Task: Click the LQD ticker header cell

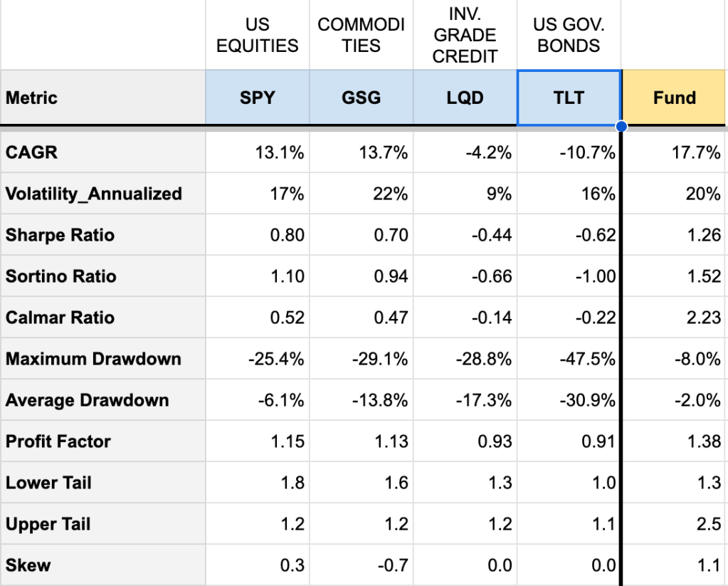Action: point(465,98)
